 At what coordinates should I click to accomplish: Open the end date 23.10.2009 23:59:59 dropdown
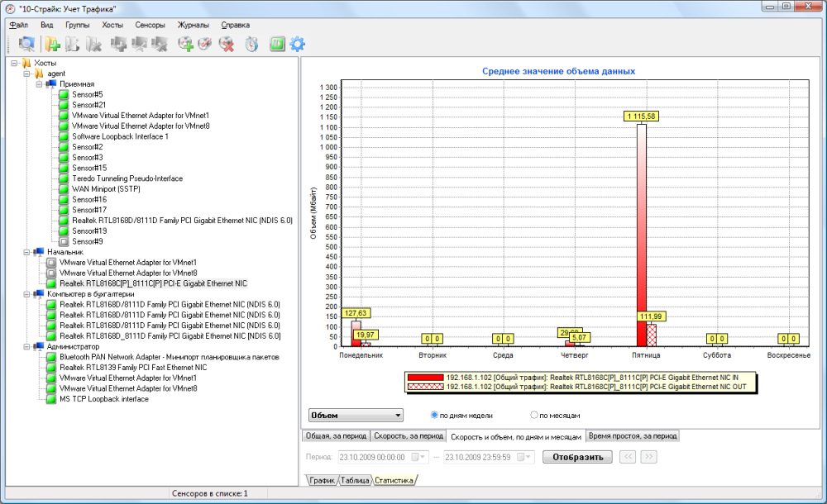tap(525, 457)
